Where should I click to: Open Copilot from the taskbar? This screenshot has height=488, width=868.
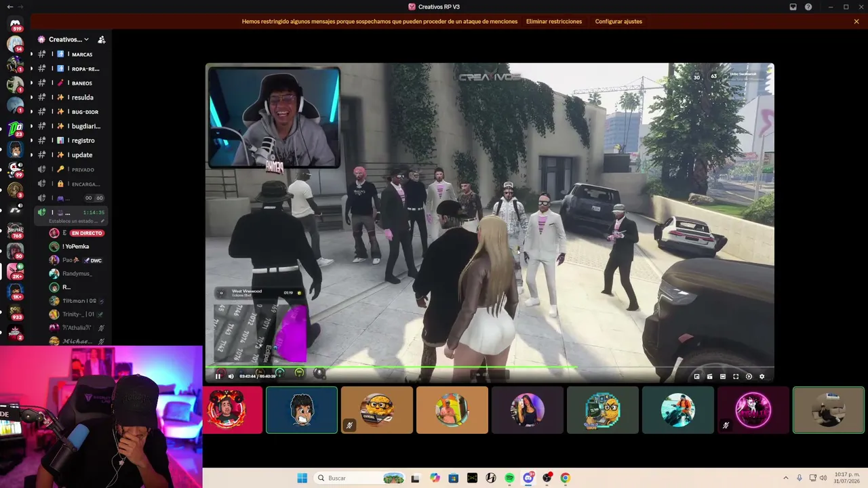point(435,478)
